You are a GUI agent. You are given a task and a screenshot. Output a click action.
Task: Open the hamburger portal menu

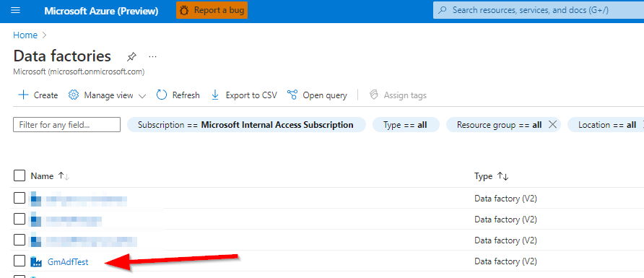click(x=15, y=11)
